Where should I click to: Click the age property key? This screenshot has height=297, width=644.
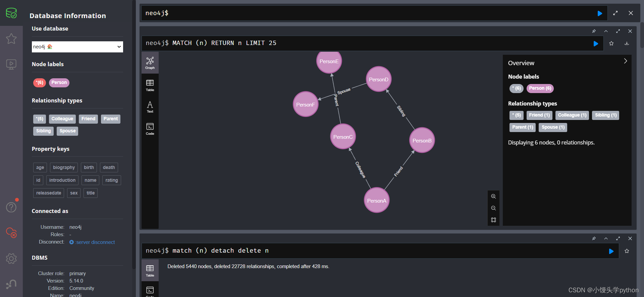click(40, 168)
